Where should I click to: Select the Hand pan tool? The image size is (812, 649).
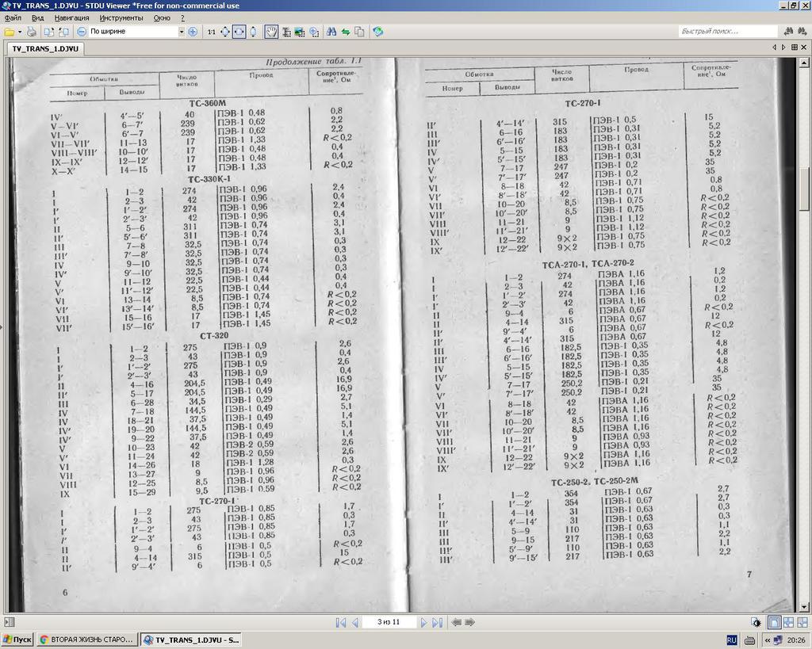pos(270,32)
